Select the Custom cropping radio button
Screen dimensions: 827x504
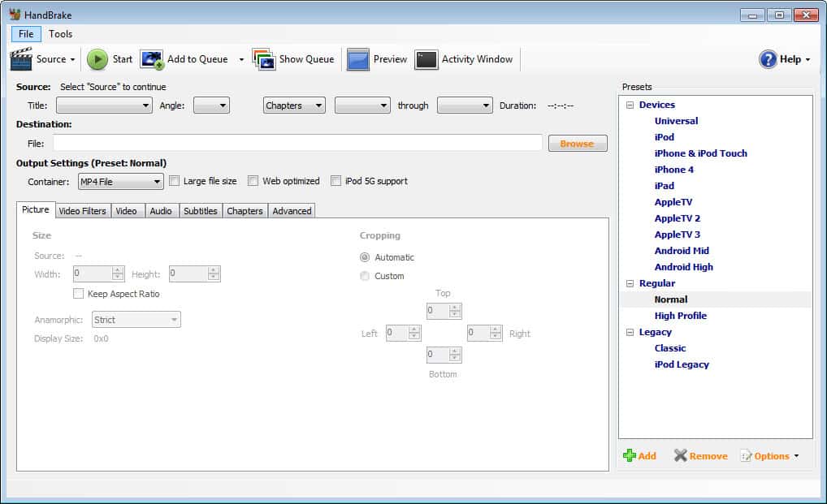click(365, 276)
